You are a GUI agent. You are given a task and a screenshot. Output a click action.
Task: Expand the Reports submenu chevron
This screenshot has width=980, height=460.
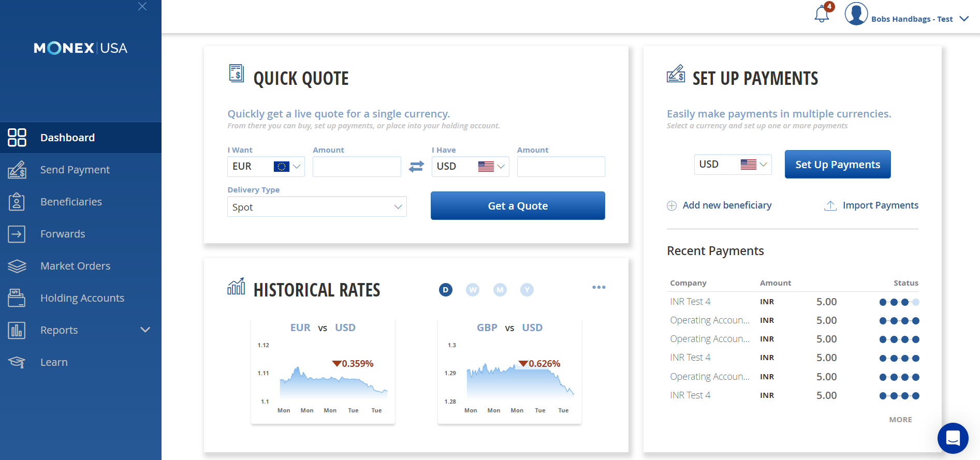tap(145, 330)
